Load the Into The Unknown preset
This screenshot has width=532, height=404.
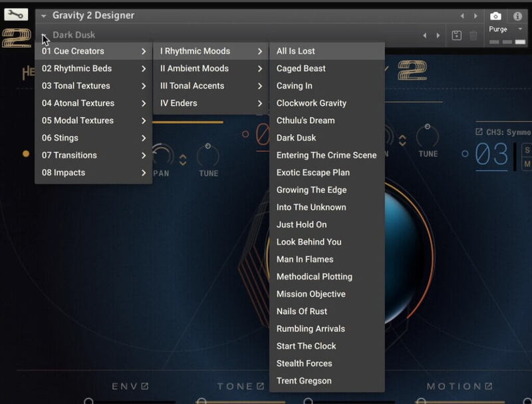click(x=327, y=207)
